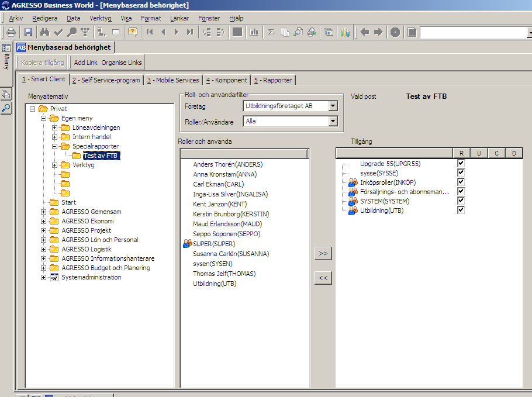Screen dimensions: 532x397
Task: Click the forward arrow navigation icon
Action: point(378,32)
